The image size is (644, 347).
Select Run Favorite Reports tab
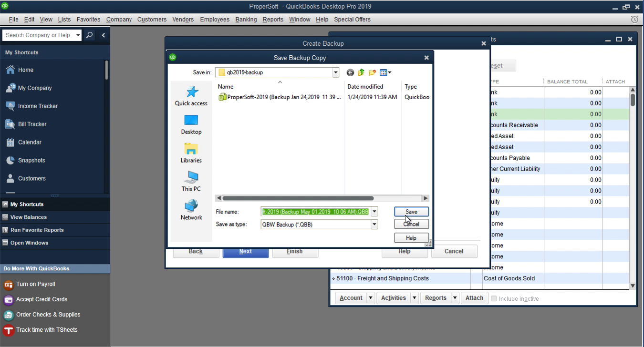tap(55, 230)
